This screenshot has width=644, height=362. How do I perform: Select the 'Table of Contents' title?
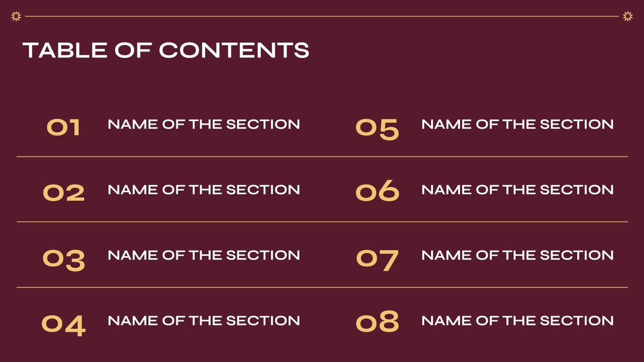(166, 50)
